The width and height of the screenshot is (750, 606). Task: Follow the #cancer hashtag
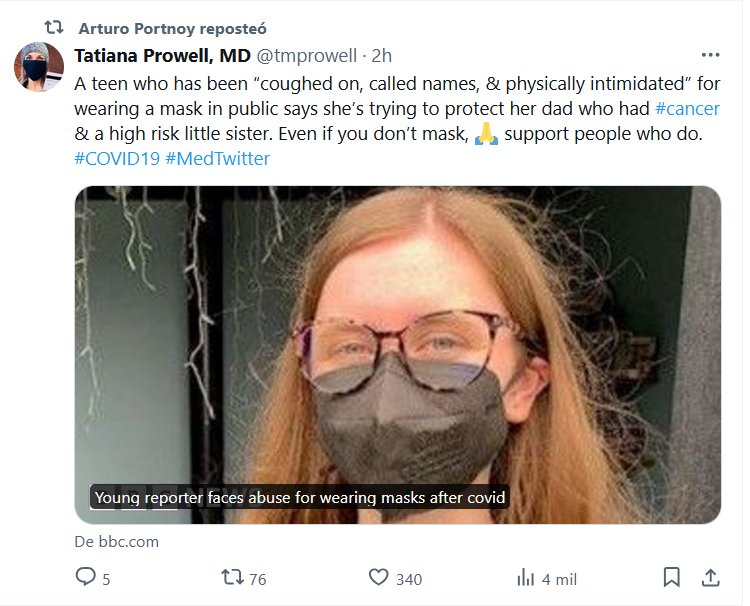(687, 108)
